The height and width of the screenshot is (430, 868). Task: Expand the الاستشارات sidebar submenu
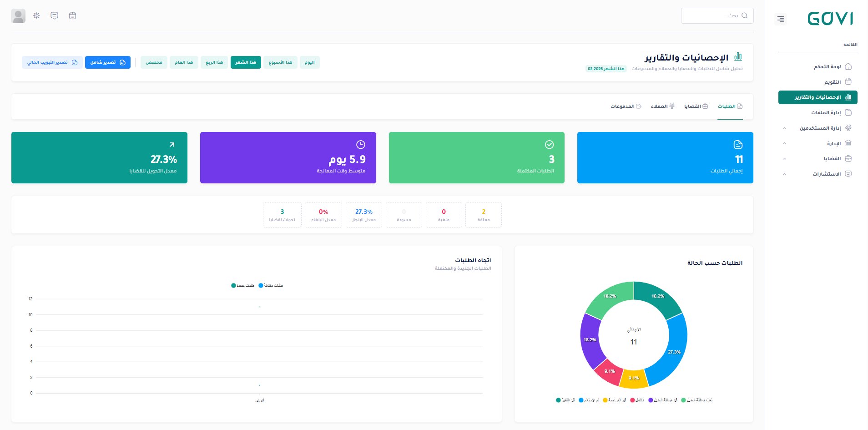coord(784,174)
